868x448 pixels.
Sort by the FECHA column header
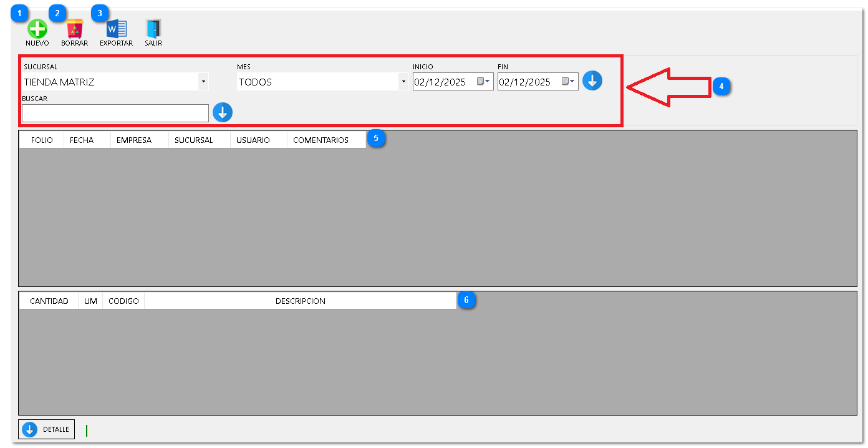pos(82,140)
